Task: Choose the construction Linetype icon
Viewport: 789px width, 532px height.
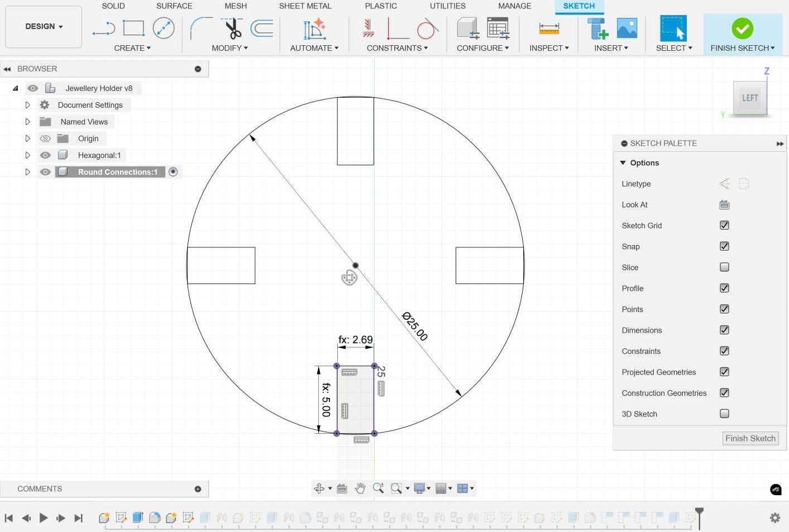Action: click(x=724, y=184)
